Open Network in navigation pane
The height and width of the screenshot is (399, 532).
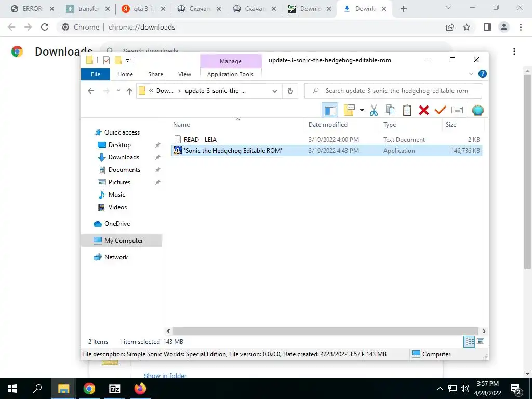[116, 257]
